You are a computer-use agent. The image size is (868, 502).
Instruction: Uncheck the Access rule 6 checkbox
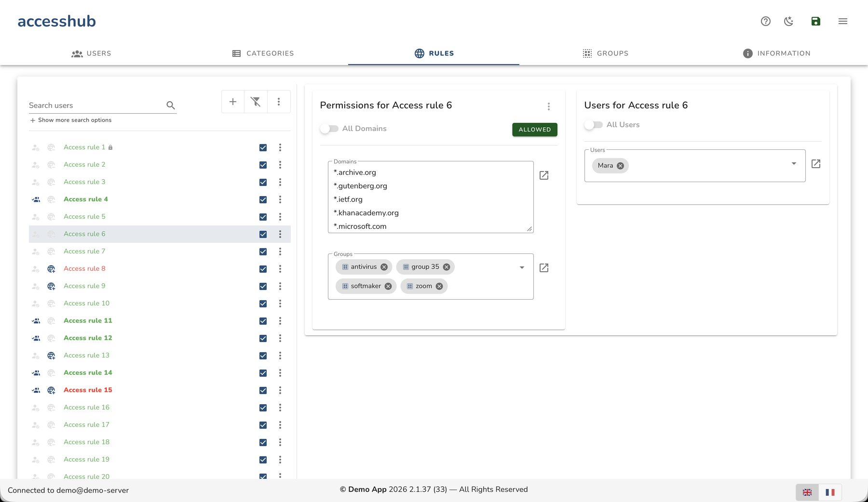click(263, 234)
